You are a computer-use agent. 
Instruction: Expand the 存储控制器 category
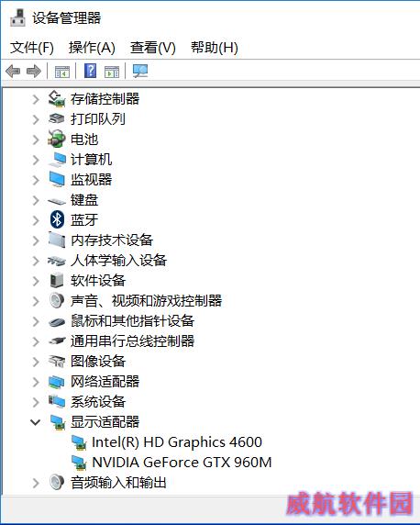[36, 99]
